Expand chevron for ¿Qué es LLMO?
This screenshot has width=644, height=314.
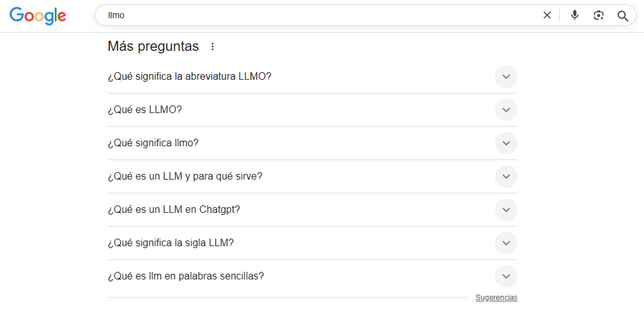click(506, 110)
